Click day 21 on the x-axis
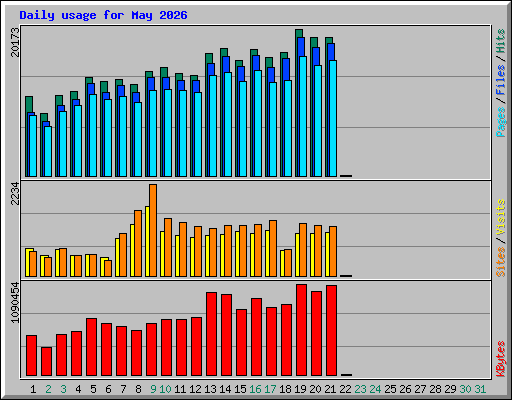The image size is (512, 400). pos(330,389)
